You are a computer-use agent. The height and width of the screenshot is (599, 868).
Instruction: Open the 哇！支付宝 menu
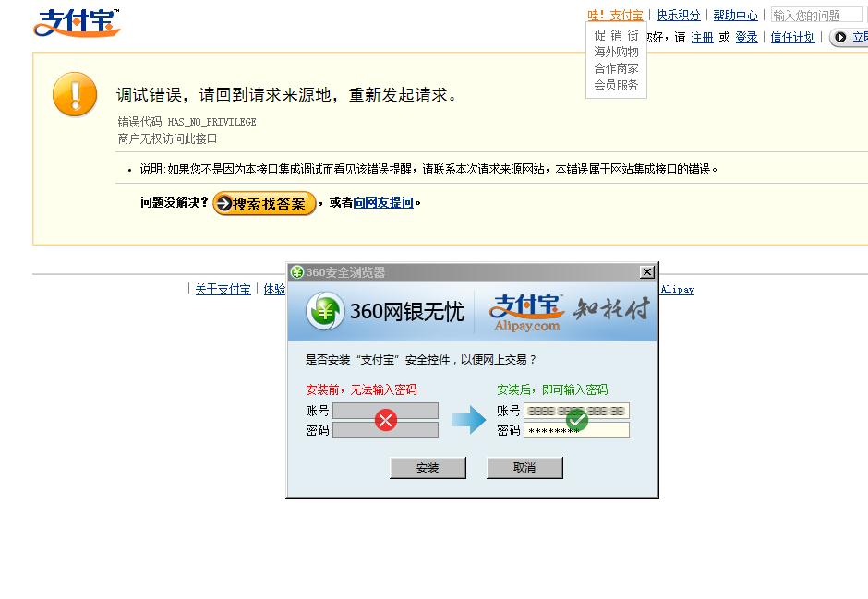click(x=615, y=16)
